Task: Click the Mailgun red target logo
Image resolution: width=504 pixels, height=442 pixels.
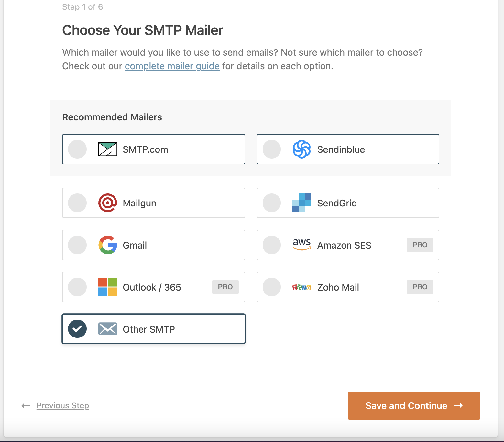Action: click(x=108, y=203)
